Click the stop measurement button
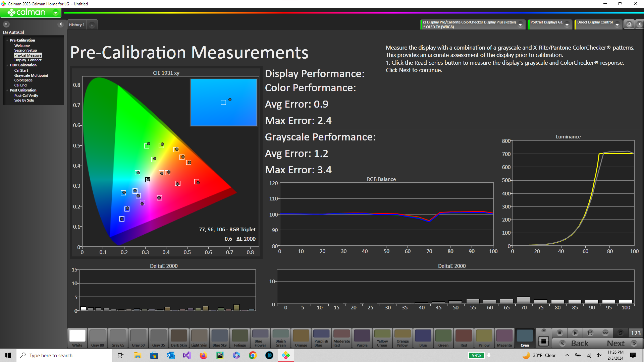The width and height of the screenshot is (644, 362). point(559,333)
